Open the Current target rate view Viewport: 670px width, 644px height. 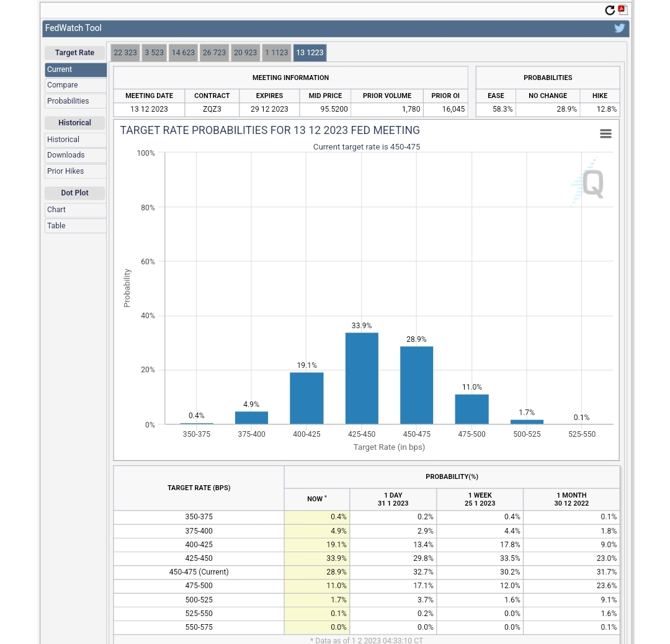click(x=76, y=69)
